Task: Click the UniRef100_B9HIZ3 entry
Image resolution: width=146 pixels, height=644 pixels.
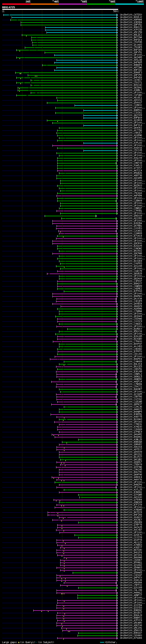Action: click(131, 27)
